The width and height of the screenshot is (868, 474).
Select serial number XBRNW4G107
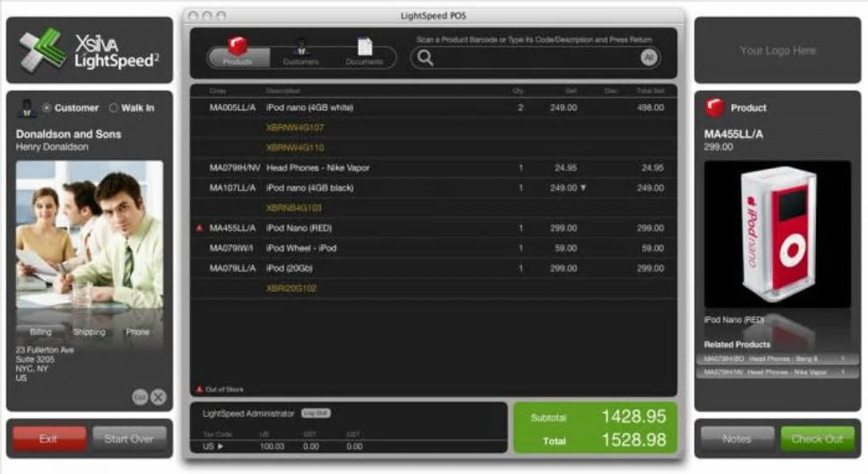295,128
